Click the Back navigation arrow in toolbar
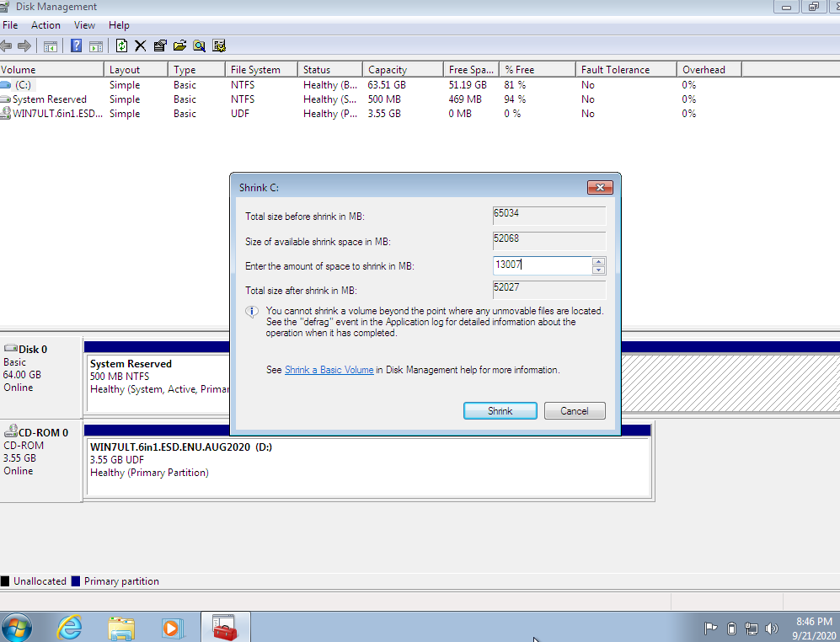Screen dimensions: 840x642 pos(8,46)
